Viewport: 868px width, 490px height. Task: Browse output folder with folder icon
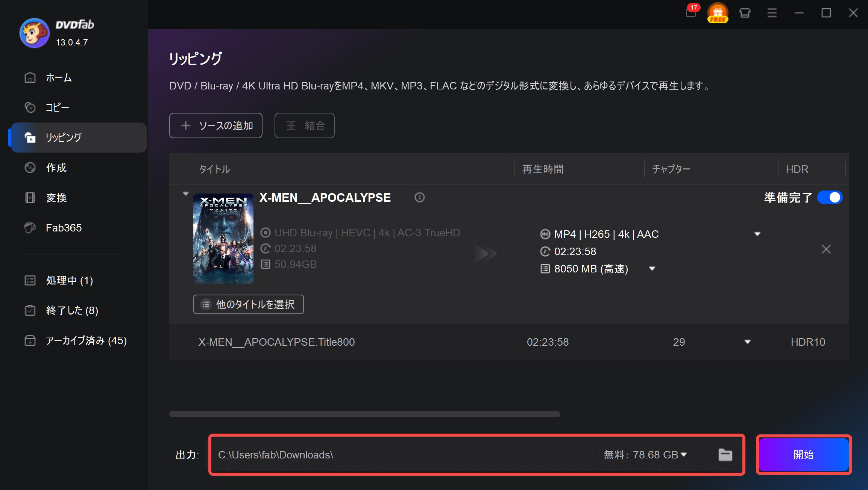(725, 455)
